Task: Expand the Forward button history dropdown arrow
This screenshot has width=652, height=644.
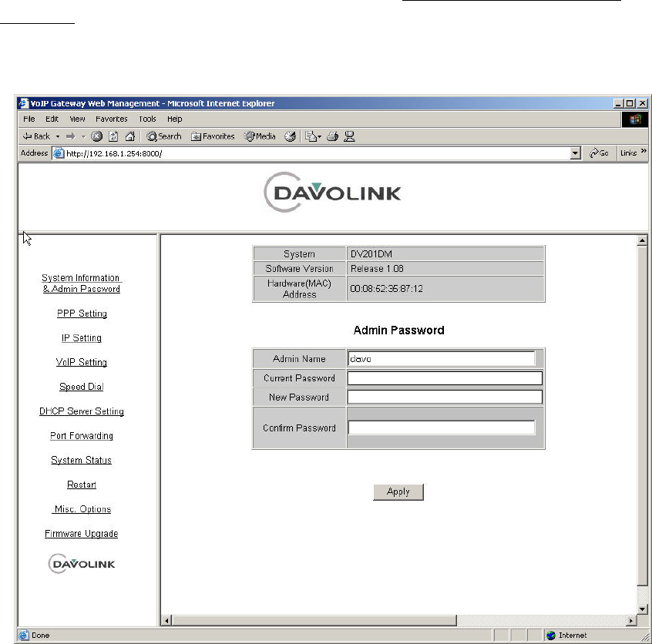Action: 83,136
